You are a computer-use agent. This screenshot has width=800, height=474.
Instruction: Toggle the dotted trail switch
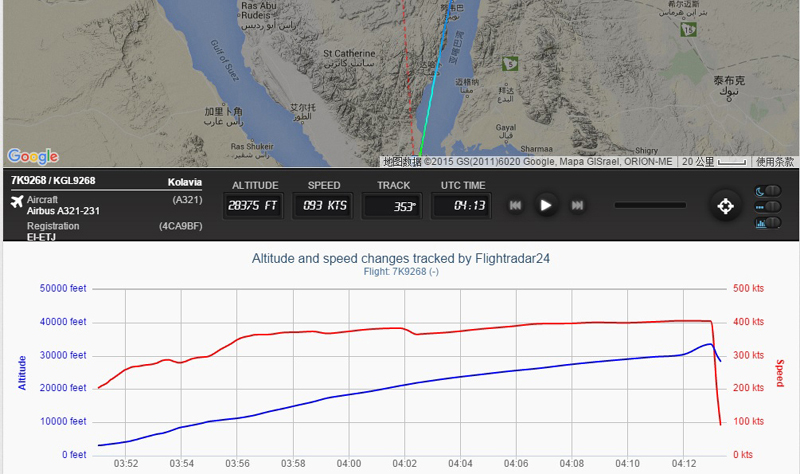(765, 207)
